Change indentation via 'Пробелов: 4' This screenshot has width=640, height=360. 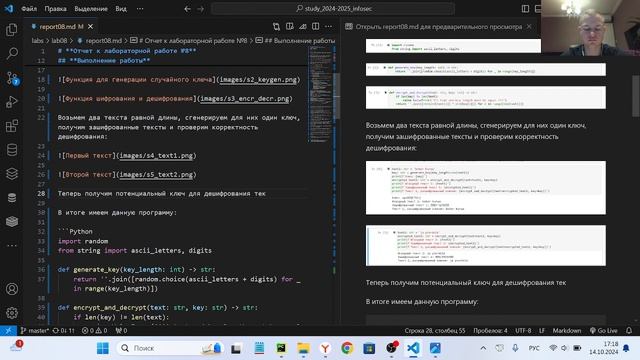[490, 331]
